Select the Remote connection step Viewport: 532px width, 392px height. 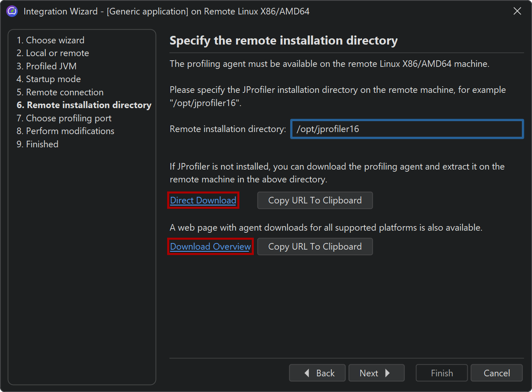(60, 92)
